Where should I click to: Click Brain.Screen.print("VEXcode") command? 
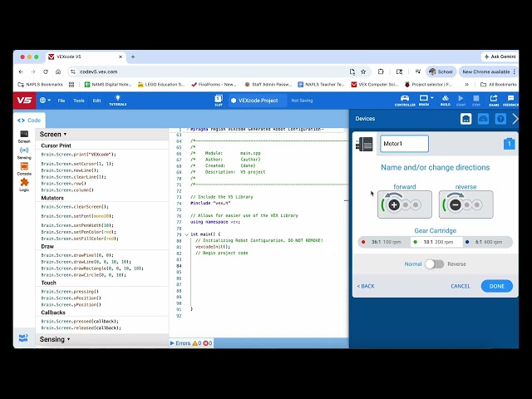[x=78, y=155]
